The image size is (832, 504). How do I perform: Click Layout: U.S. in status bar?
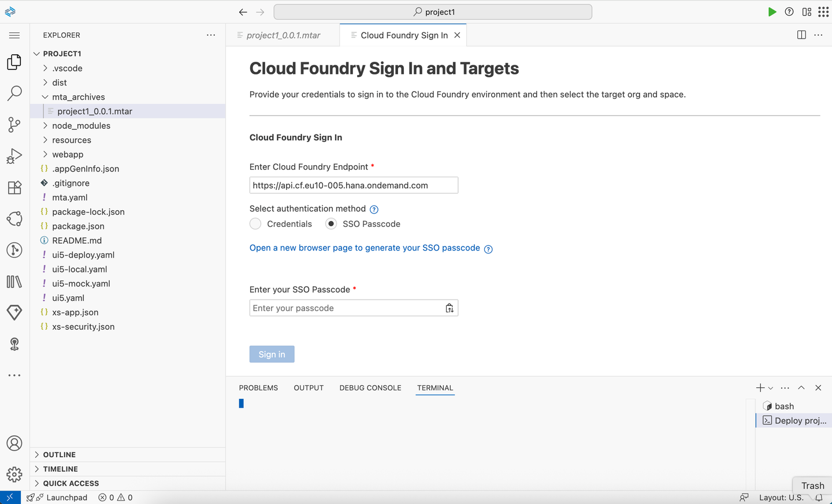click(781, 498)
